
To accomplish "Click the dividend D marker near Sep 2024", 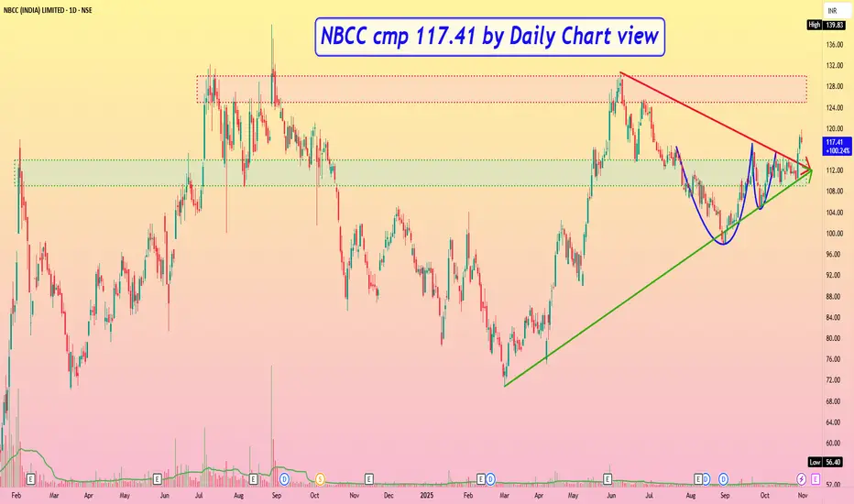I will [284, 479].
